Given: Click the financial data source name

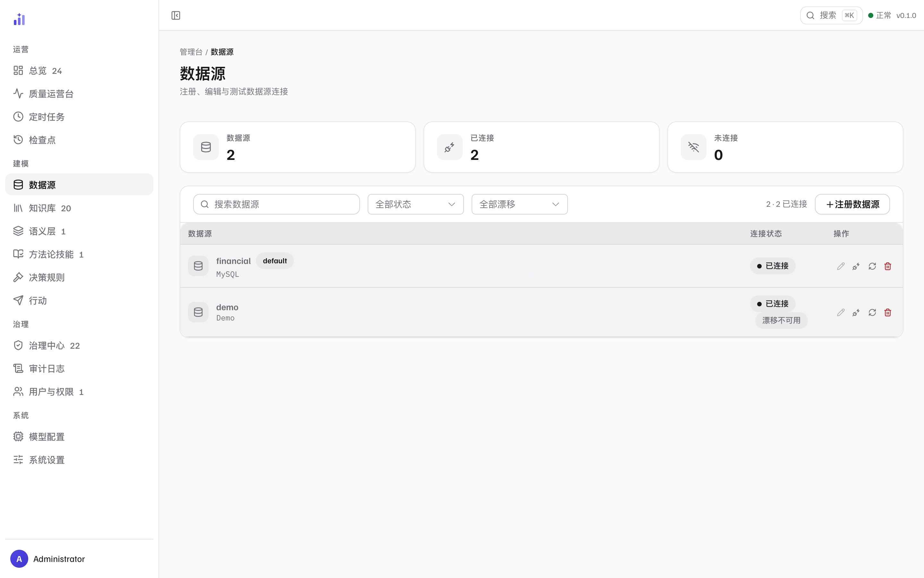Looking at the screenshot, I should 233,261.
